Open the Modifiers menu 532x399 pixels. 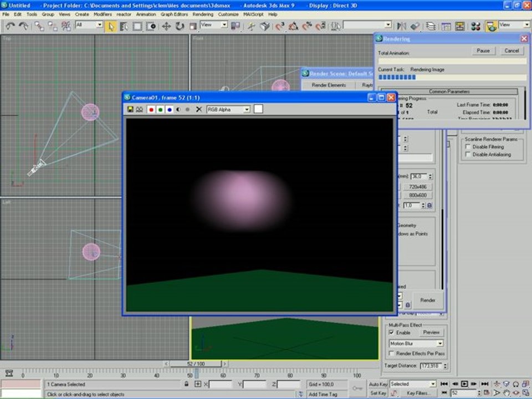click(103, 14)
